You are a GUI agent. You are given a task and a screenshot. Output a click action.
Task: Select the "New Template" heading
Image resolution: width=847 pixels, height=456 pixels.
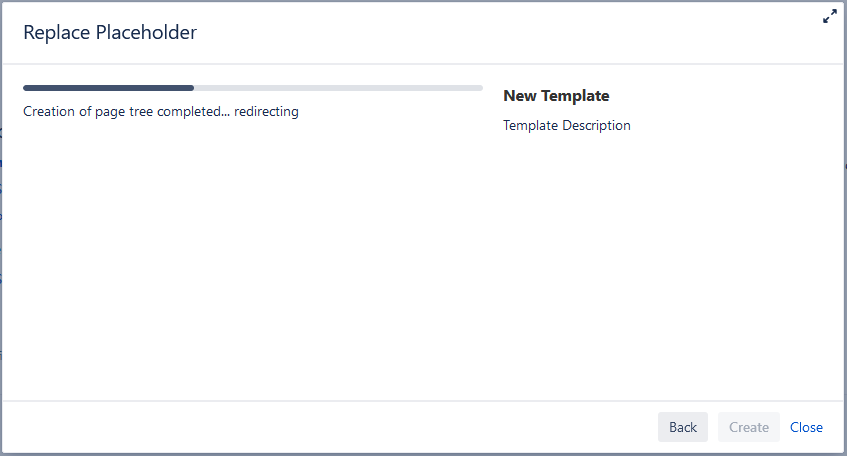[556, 96]
